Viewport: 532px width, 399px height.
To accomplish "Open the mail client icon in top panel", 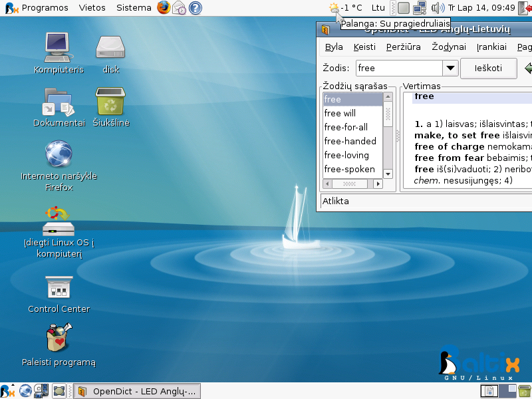I will [x=180, y=8].
